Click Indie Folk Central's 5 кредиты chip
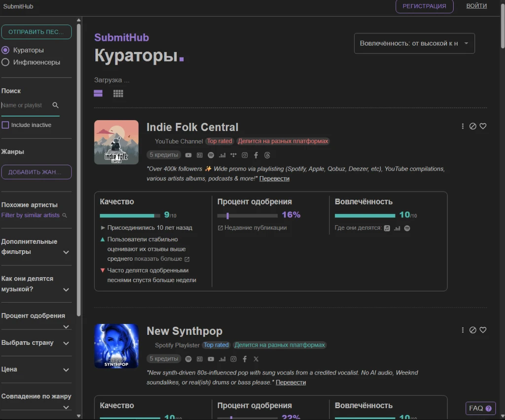This screenshot has width=505, height=420. point(164,155)
